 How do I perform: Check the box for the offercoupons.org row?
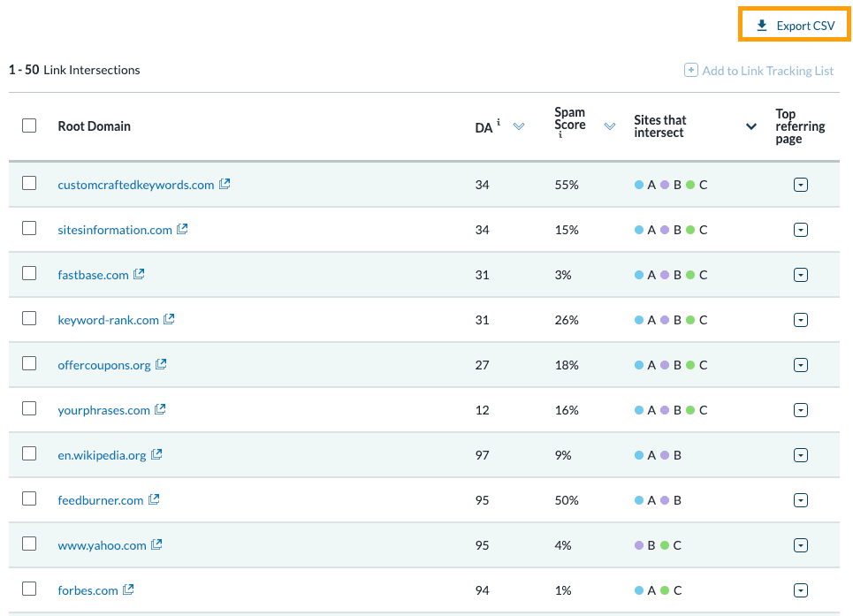(x=27, y=364)
